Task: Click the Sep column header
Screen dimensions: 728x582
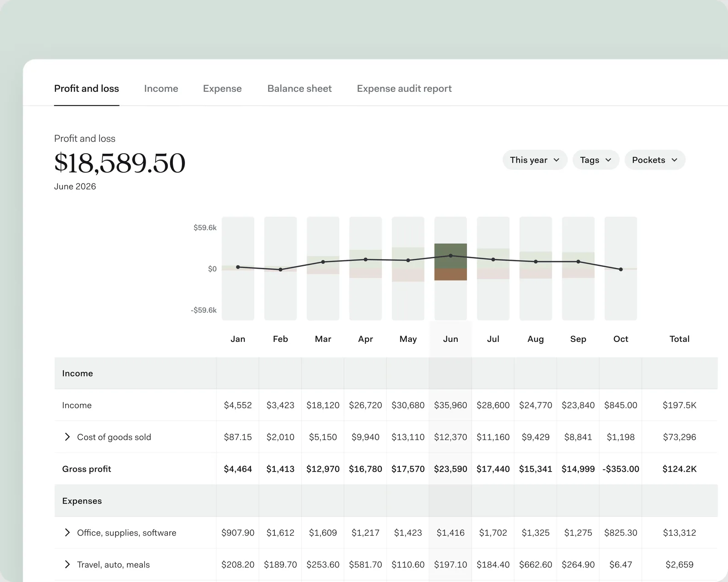Action: (x=578, y=339)
